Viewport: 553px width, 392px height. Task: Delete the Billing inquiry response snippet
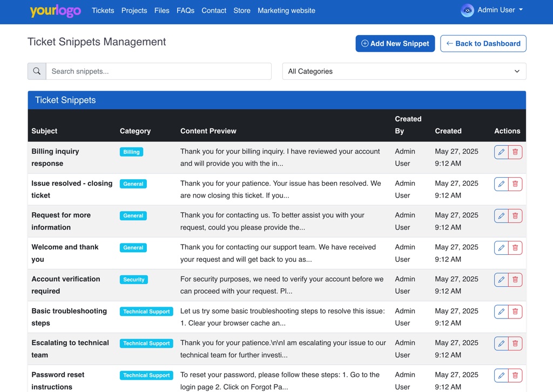[x=515, y=152]
